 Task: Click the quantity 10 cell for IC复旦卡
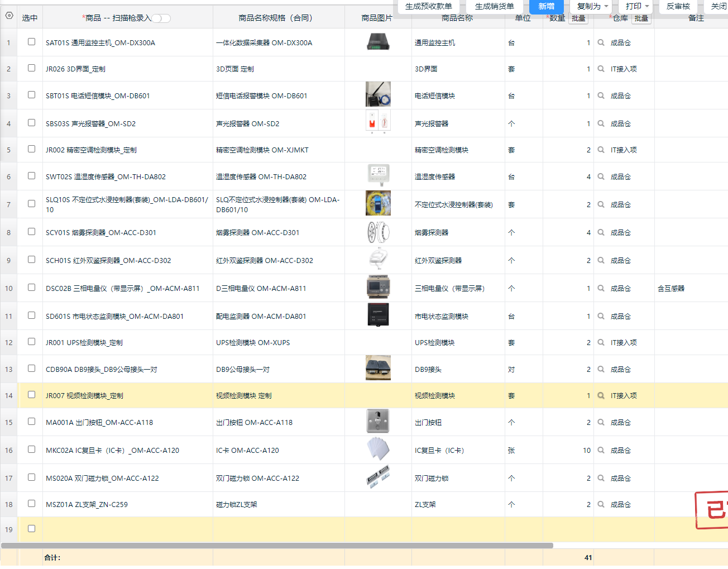click(x=568, y=450)
